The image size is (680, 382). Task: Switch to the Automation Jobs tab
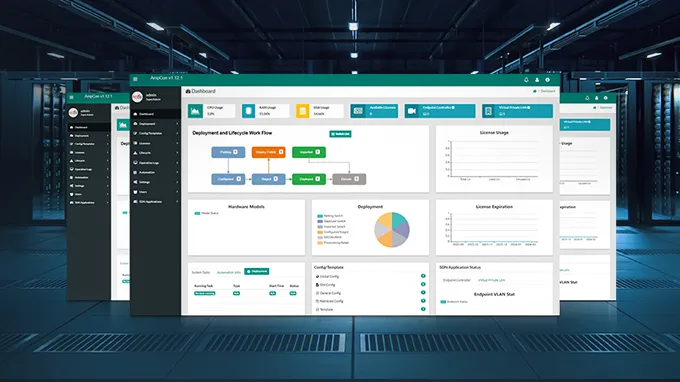pyautogui.click(x=229, y=272)
